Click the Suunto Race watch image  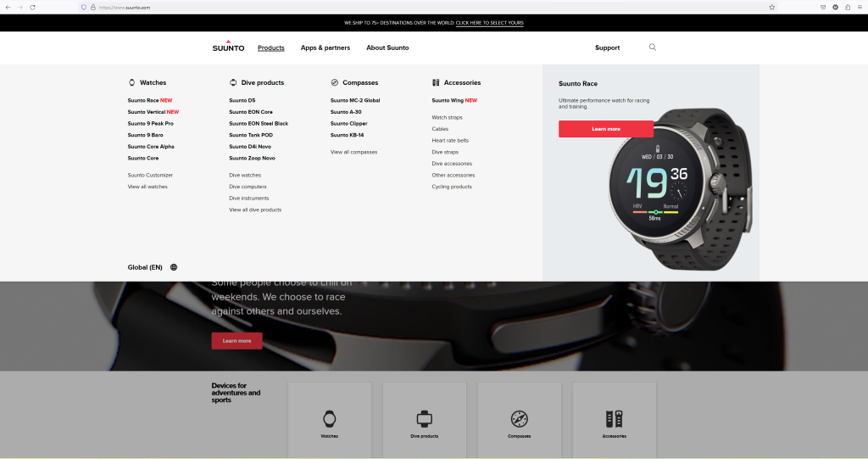[x=681, y=188]
